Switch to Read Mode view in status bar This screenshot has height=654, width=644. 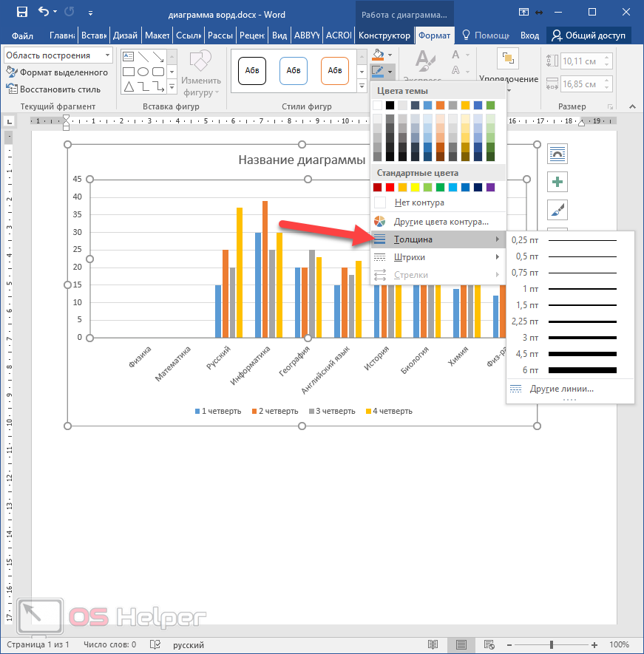coord(433,645)
